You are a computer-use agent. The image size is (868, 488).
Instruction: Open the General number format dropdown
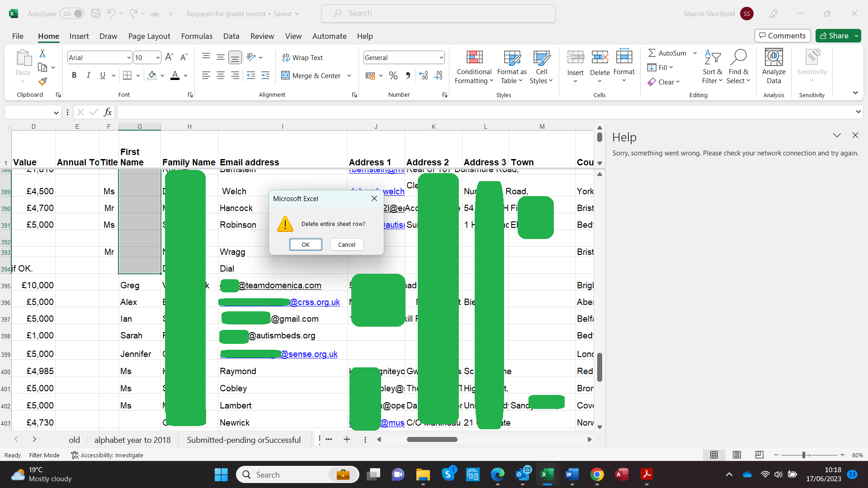tap(441, 57)
